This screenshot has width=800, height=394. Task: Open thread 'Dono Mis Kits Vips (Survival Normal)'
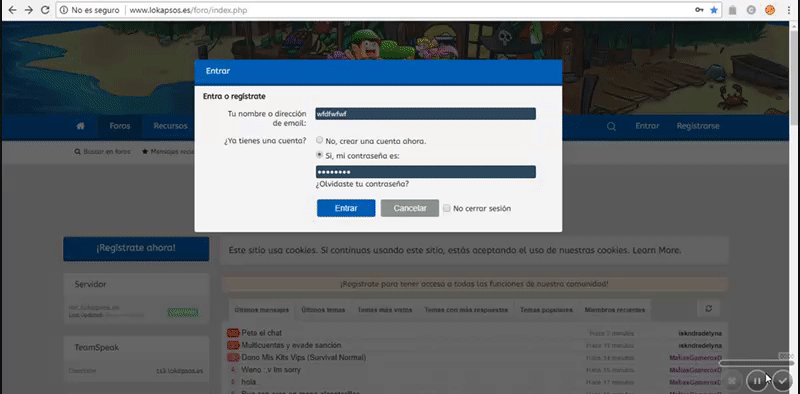click(304, 358)
